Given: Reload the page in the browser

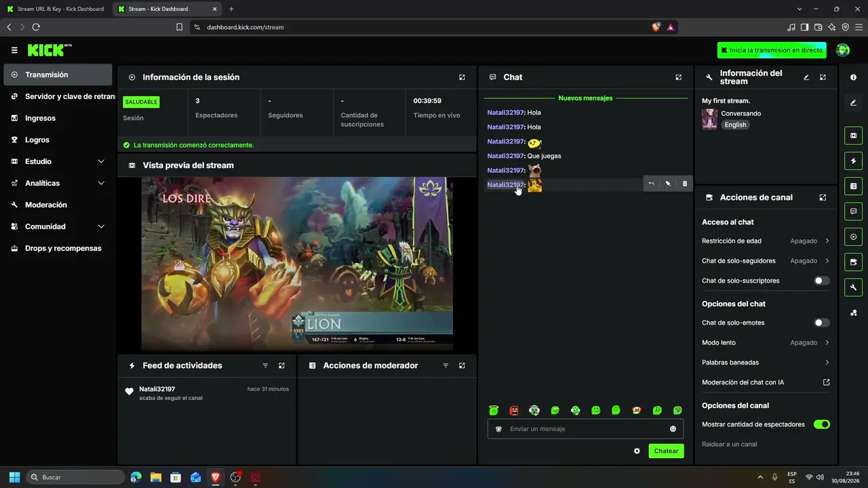Looking at the screenshot, I should tap(36, 27).
